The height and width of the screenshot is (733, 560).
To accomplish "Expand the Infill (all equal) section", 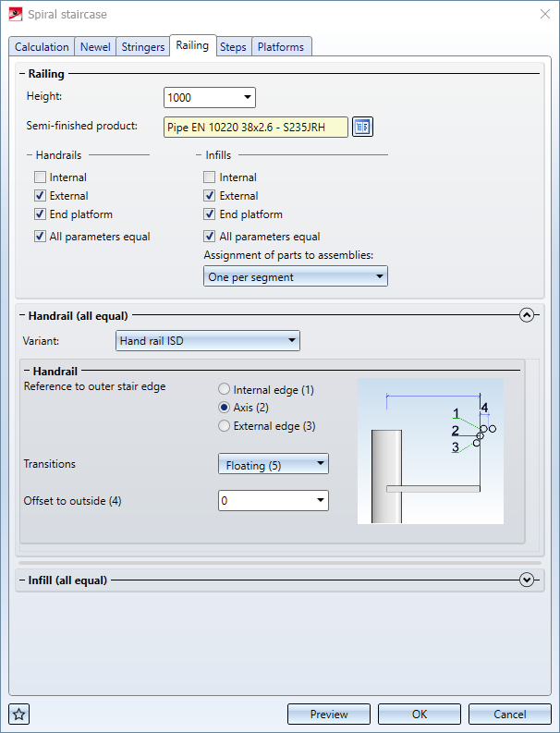I will [x=527, y=580].
